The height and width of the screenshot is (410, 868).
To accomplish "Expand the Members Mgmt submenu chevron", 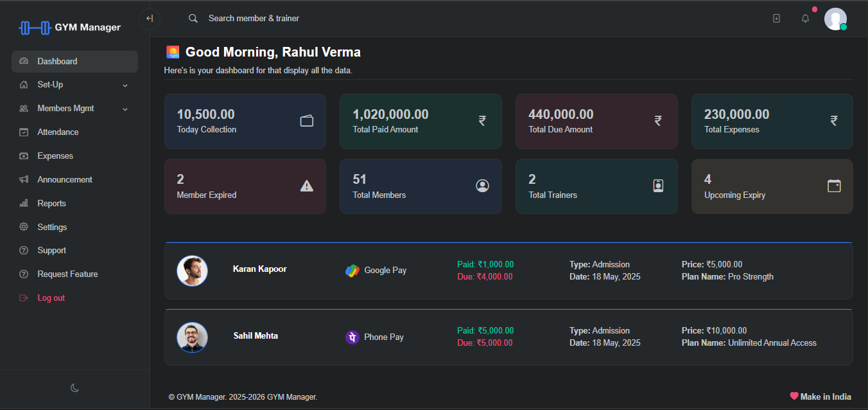I will pos(125,109).
